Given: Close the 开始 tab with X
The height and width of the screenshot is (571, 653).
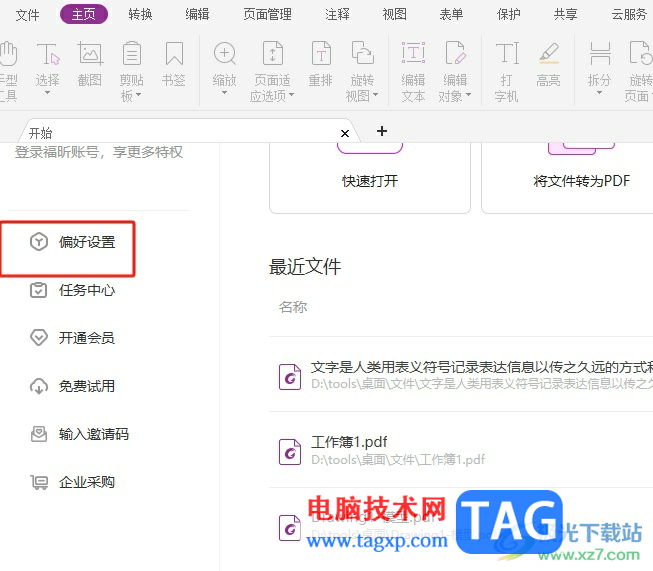Looking at the screenshot, I should [345, 133].
